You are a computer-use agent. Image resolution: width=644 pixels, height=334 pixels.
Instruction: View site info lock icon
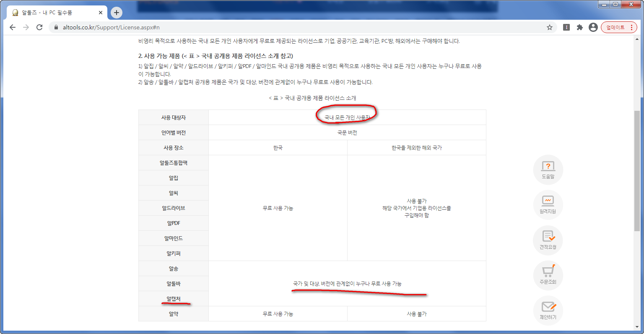tap(56, 27)
